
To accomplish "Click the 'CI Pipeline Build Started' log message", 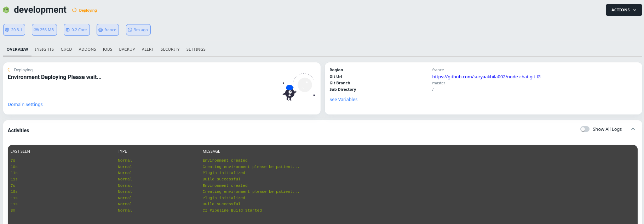I will [232, 211].
